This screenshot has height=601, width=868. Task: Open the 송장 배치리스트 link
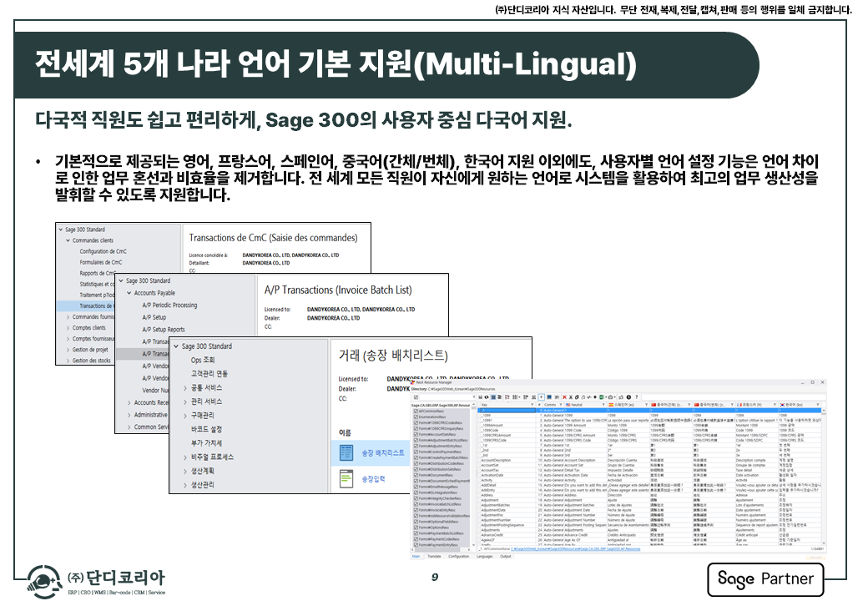382,452
